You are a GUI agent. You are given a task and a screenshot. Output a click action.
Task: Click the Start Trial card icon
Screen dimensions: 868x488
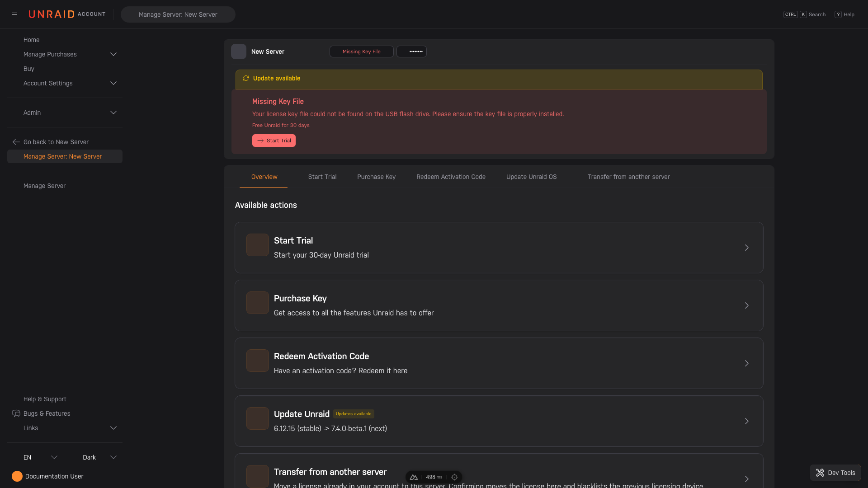[x=258, y=245]
